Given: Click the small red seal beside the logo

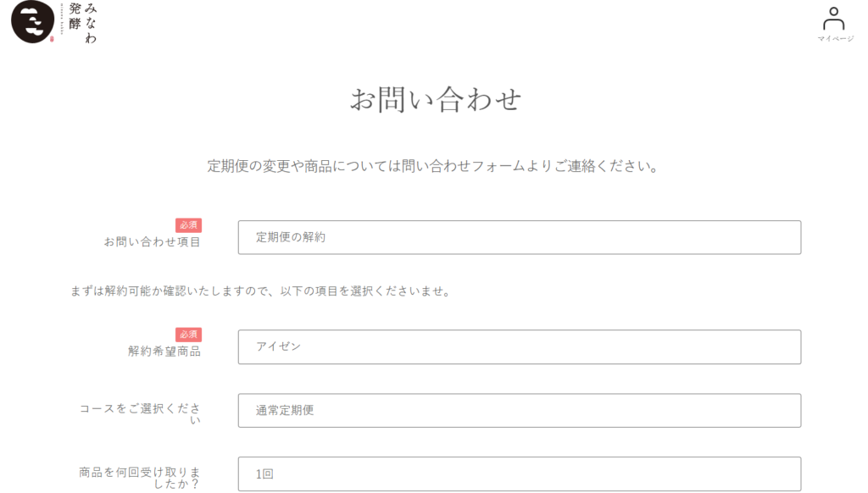Looking at the screenshot, I should point(52,39).
